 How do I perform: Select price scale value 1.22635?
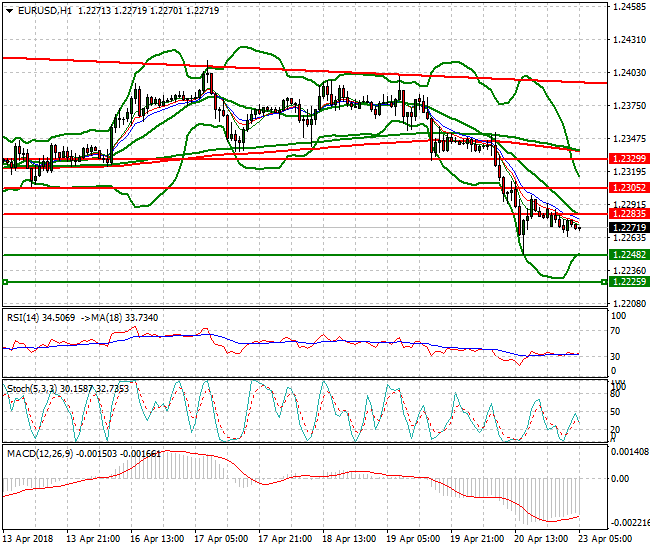click(629, 238)
